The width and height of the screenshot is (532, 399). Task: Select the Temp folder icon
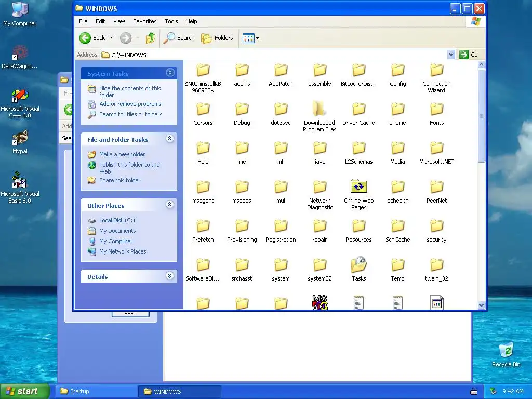point(397,265)
